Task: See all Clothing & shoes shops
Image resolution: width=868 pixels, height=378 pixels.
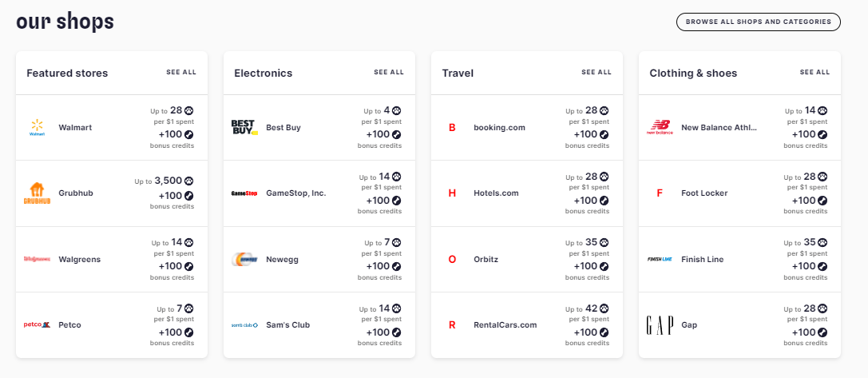Action: (x=814, y=72)
